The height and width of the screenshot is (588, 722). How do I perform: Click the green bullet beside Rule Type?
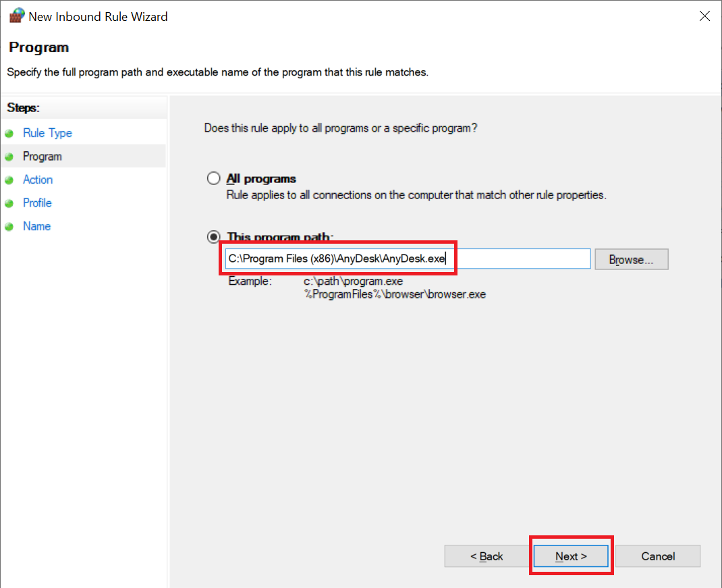[x=9, y=134]
